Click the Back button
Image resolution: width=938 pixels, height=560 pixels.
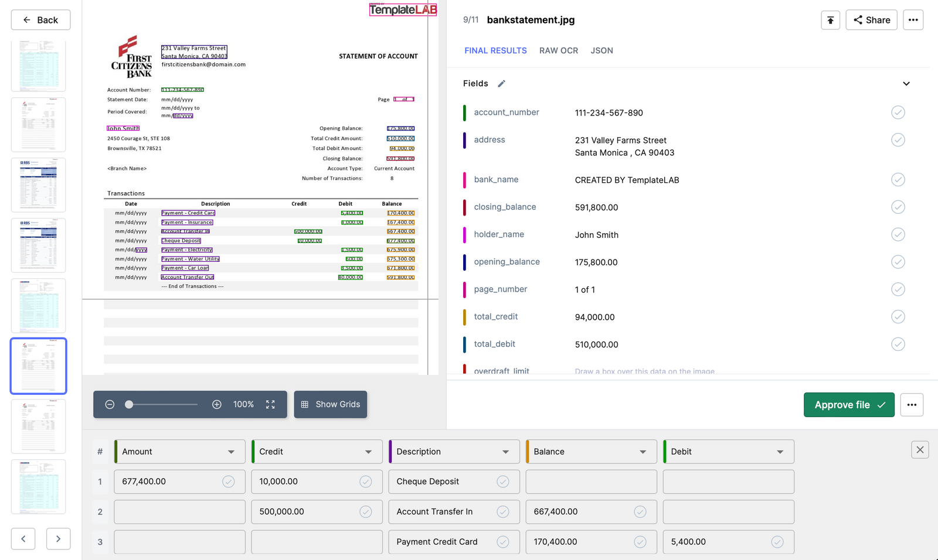pos(40,19)
